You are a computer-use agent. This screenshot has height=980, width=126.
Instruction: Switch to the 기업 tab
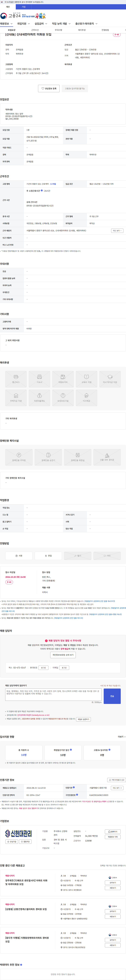pyautogui.click(x=23, y=7)
